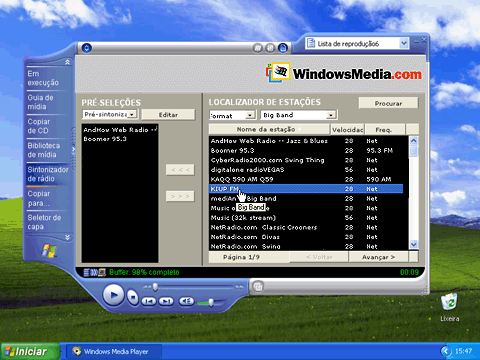Click the fast forward arrows right of seek bar
Image resolution: width=480 pixels, height=360 pixels.
click(x=240, y=287)
